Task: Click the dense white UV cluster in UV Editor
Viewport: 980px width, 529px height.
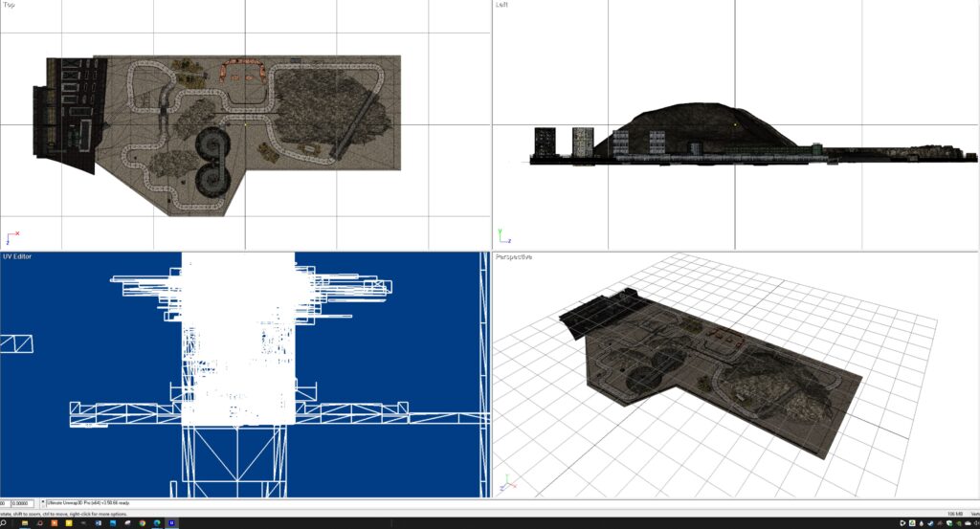Action: point(238,339)
